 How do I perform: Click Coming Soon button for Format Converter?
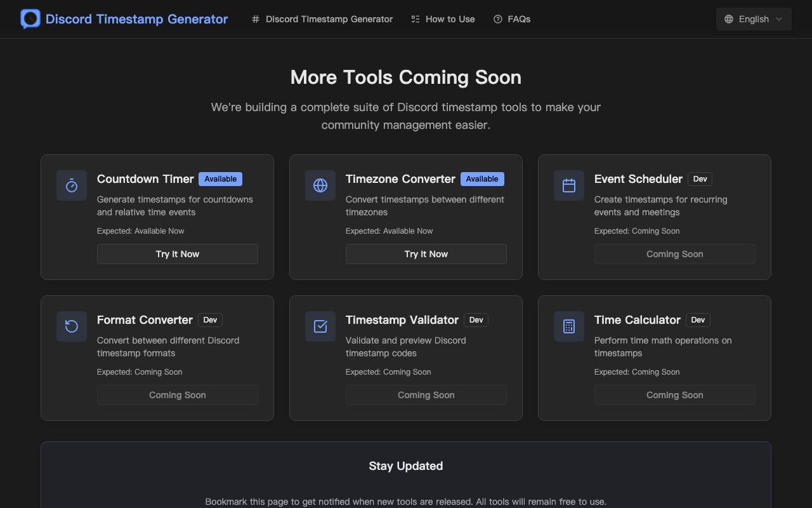coord(178,395)
